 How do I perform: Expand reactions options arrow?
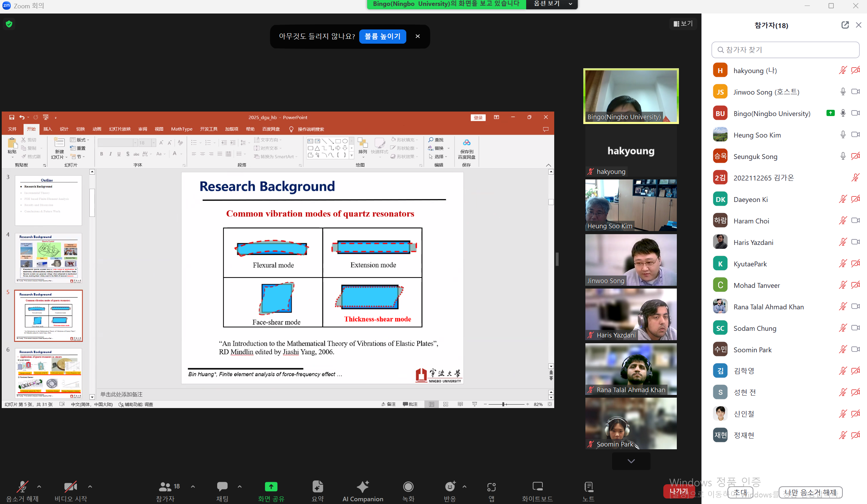tap(465, 487)
